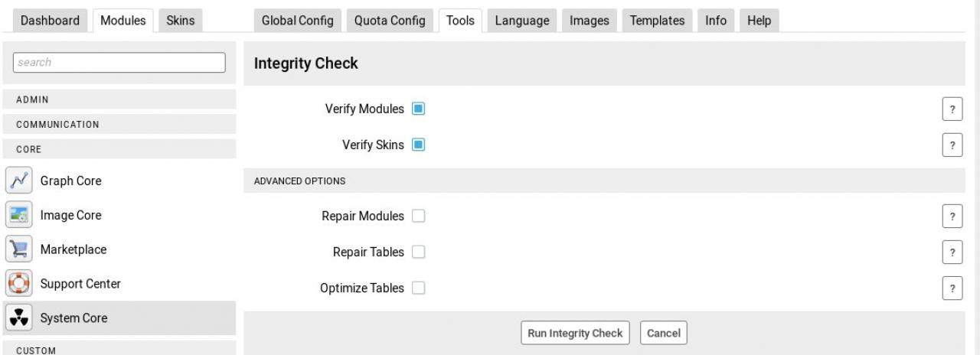The width and height of the screenshot is (980, 355).
Task: Open the Graph Core module icon
Action: click(x=18, y=181)
